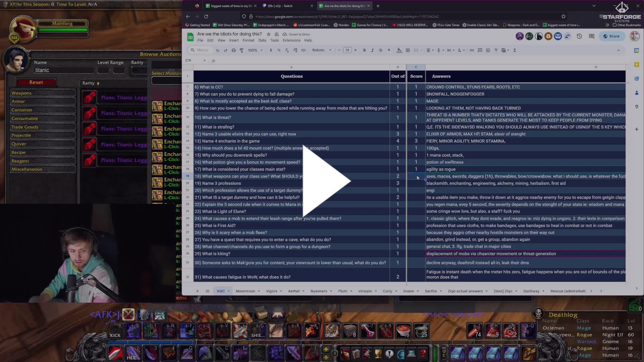644x362 pixels.
Task: Open the Format menu
Action: [x=249, y=40]
